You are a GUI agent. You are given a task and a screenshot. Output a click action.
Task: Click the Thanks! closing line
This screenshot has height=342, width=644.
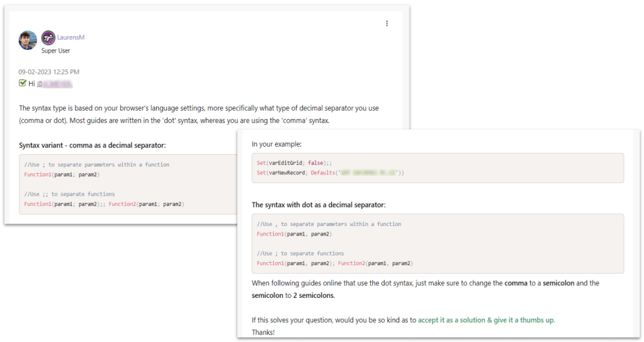[x=263, y=332]
